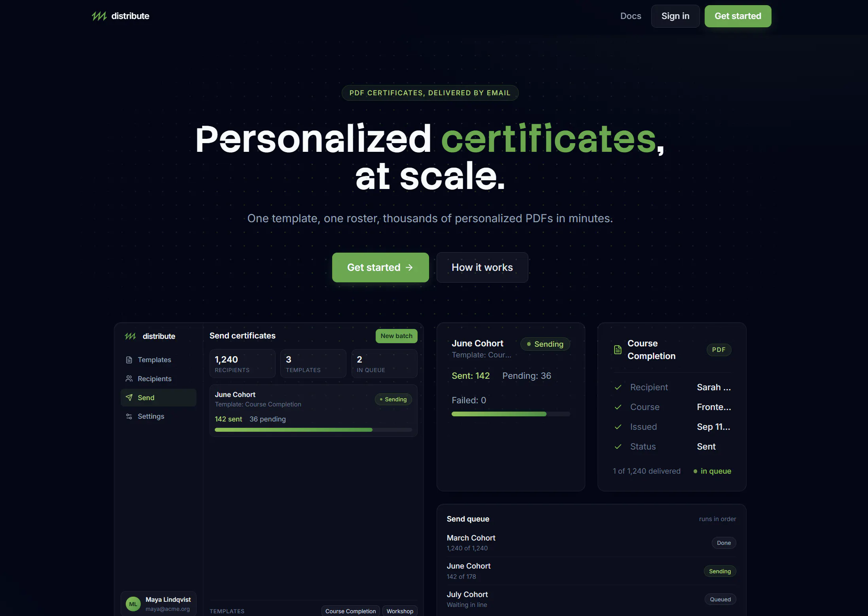Viewport: 868px width, 616px height.
Task: Click the Queued badge for July Cohort
Action: pos(720,599)
